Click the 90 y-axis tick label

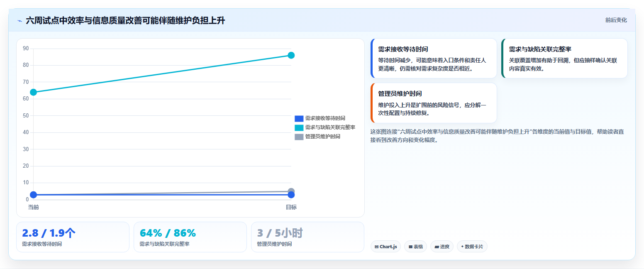click(x=26, y=49)
